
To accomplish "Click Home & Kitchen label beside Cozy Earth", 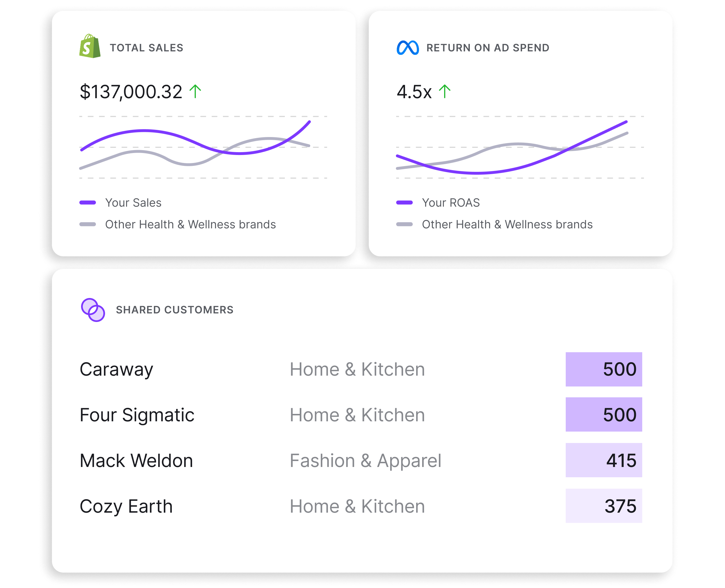I will point(357,506).
